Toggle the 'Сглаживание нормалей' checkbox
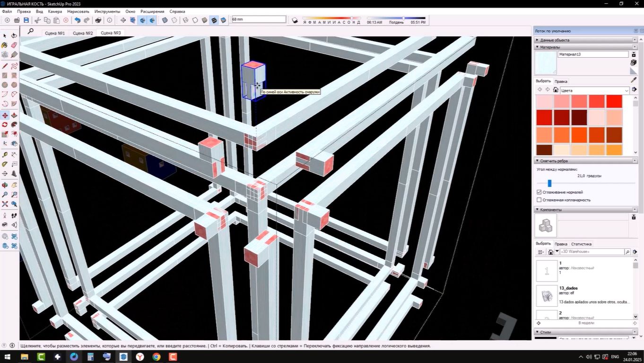The image size is (644, 363). click(539, 192)
